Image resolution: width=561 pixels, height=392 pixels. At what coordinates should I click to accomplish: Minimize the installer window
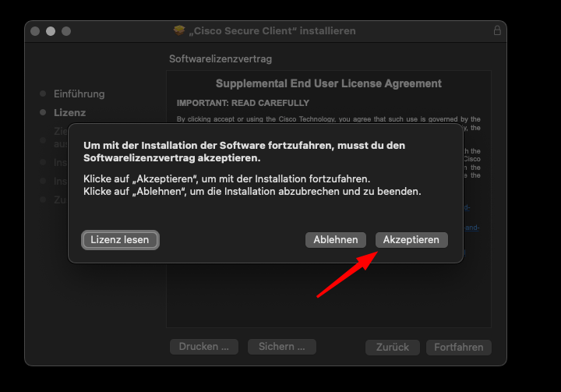coord(51,31)
